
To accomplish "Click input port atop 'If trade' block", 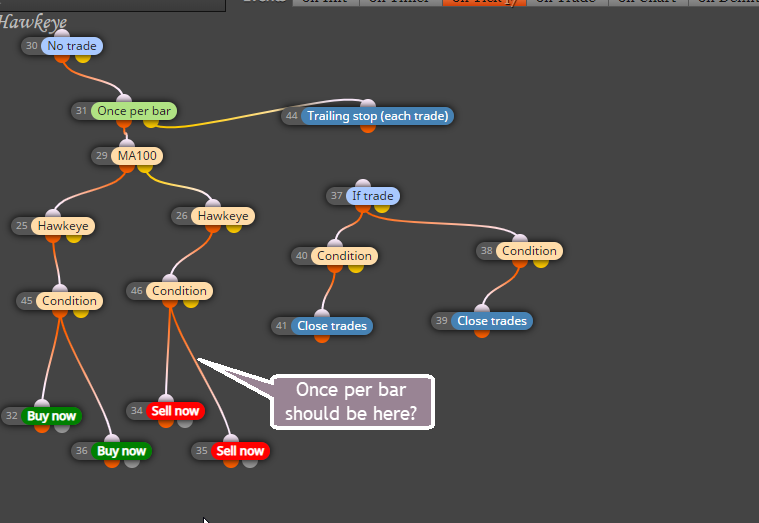I will tap(363, 184).
